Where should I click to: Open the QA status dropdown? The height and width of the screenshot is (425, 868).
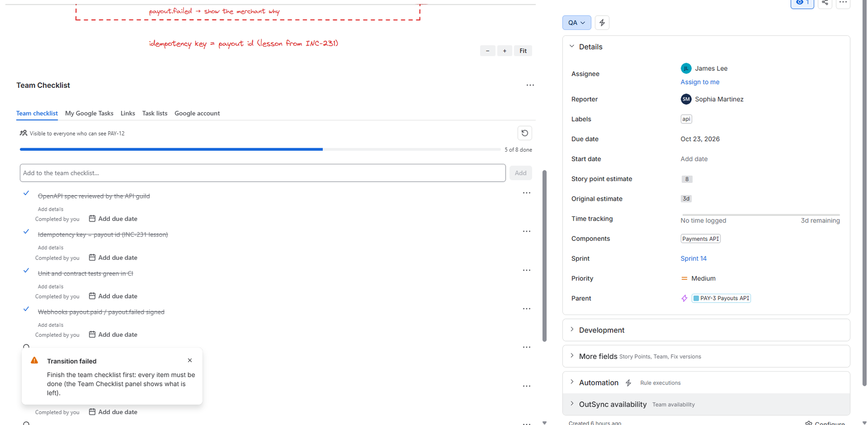[576, 23]
